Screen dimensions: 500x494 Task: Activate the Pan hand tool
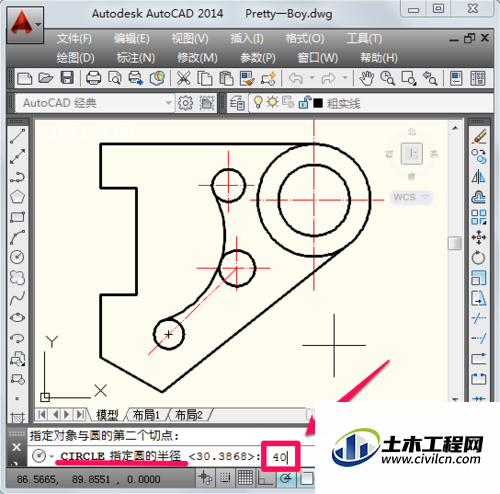pos(367,79)
